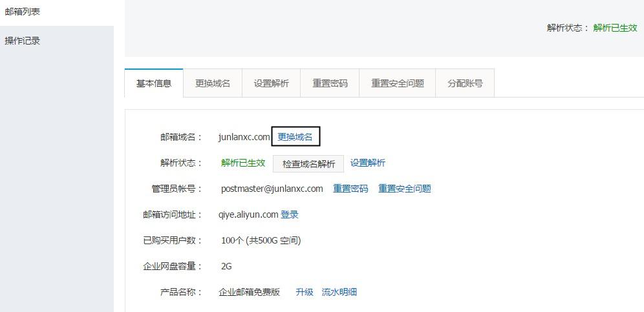
Task: Click 更换域名 link beside junlanxc.com
Action: (295, 137)
